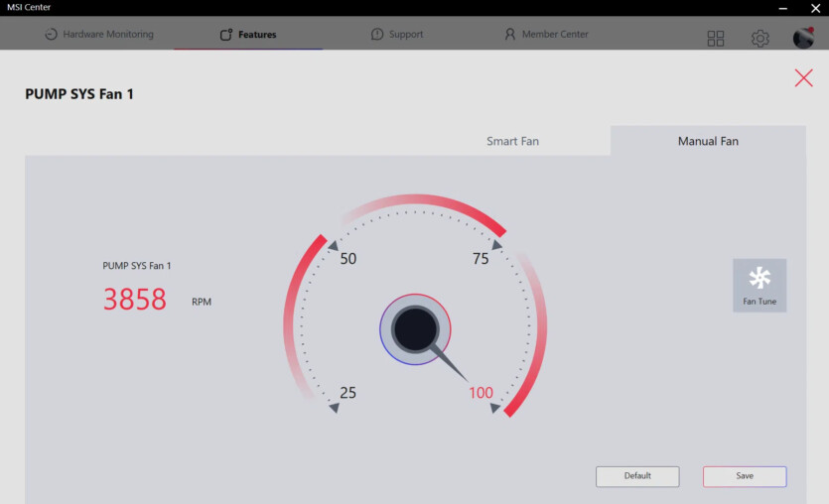Minimize the MSI Center window
The width and height of the screenshot is (829, 504).
[783, 8]
